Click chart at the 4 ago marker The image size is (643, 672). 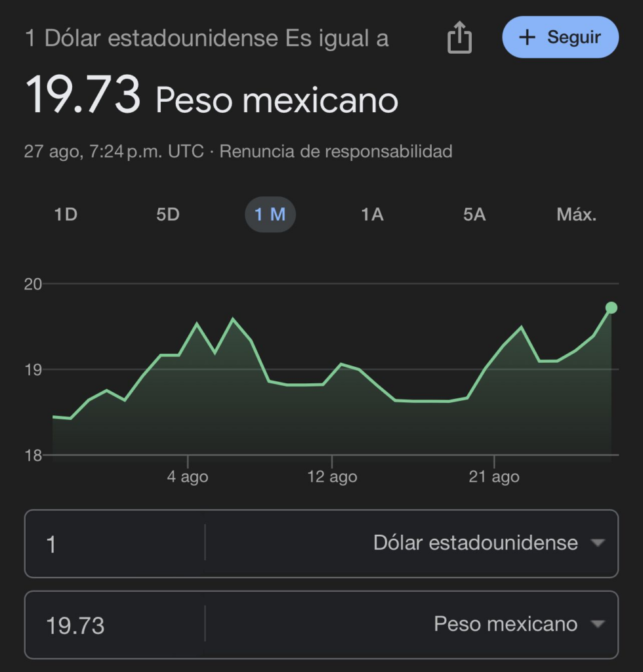188,476
